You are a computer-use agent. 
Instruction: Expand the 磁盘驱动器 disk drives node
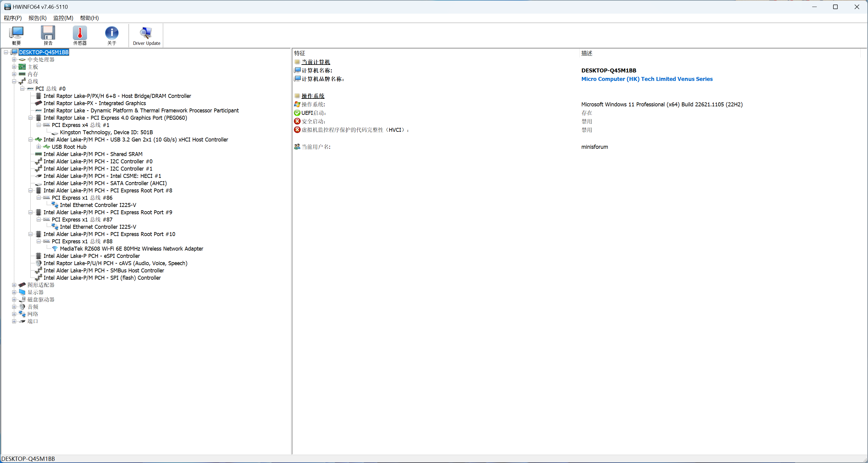click(x=14, y=299)
